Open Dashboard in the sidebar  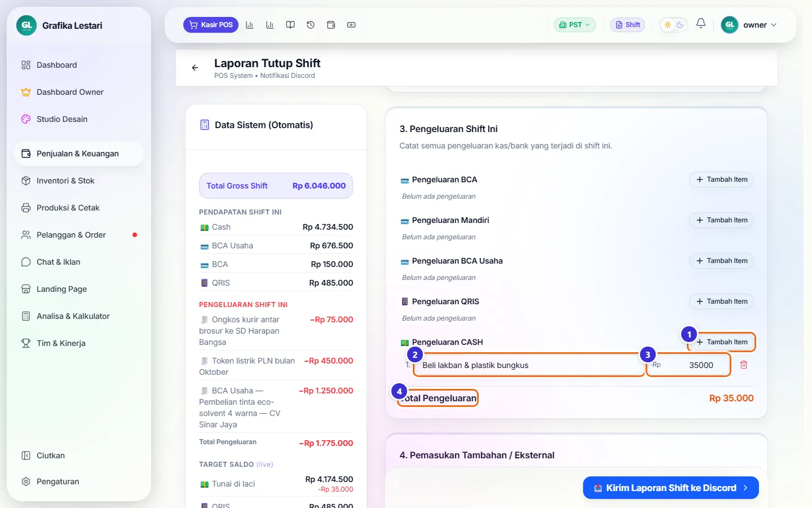pyautogui.click(x=79, y=65)
